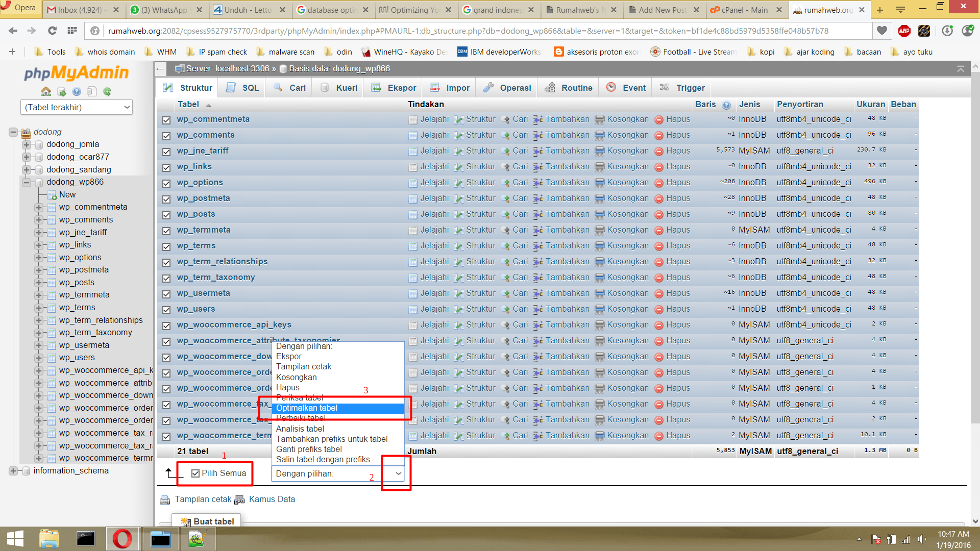
Task: Open the phpMyAdmin home icon
Action: coord(46,92)
